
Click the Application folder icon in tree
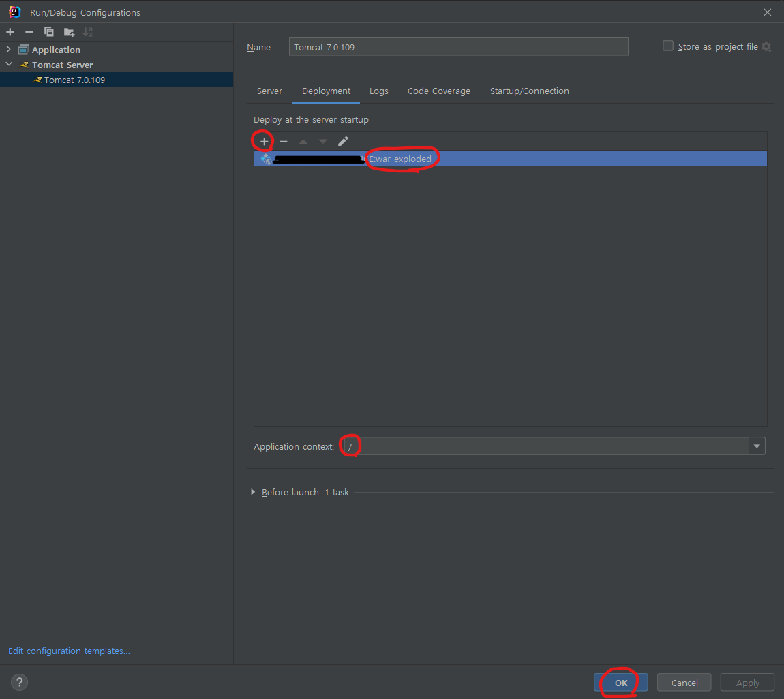[x=23, y=50]
